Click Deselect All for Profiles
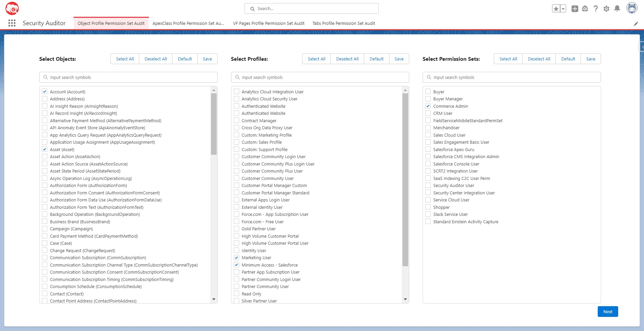 pyautogui.click(x=347, y=59)
